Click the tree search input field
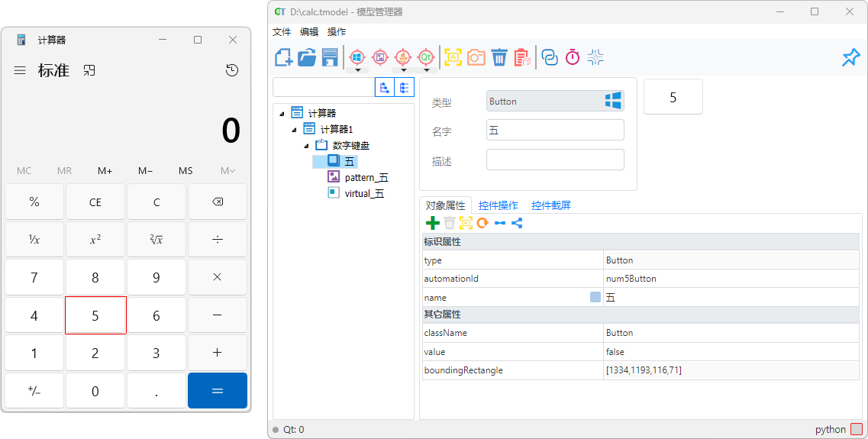Image resolution: width=868 pixels, height=439 pixels. (x=324, y=88)
